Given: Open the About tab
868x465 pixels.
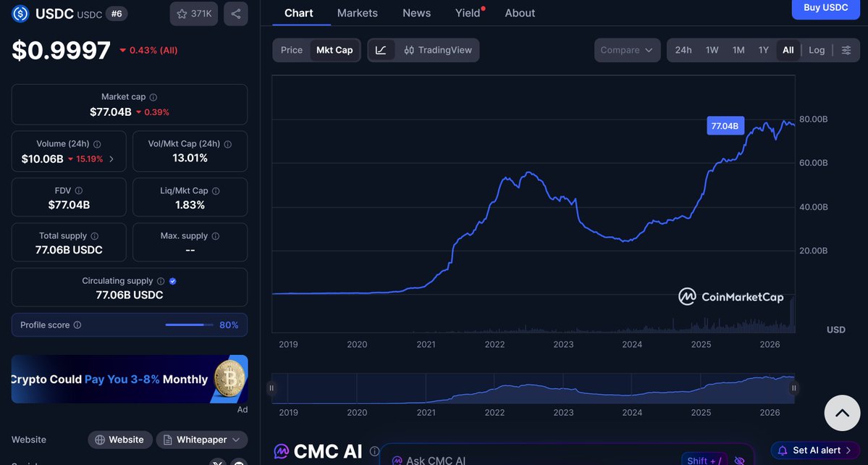Looking at the screenshot, I should (520, 13).
